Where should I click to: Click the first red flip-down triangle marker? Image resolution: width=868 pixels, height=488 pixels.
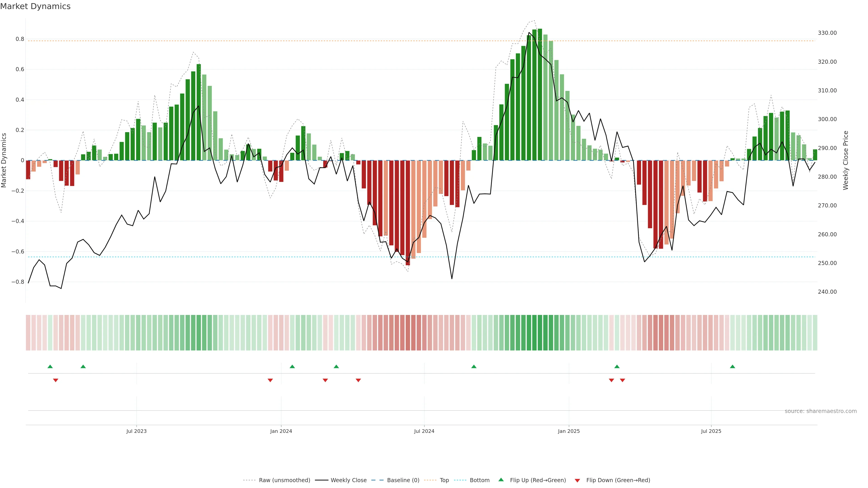point(56,380)
